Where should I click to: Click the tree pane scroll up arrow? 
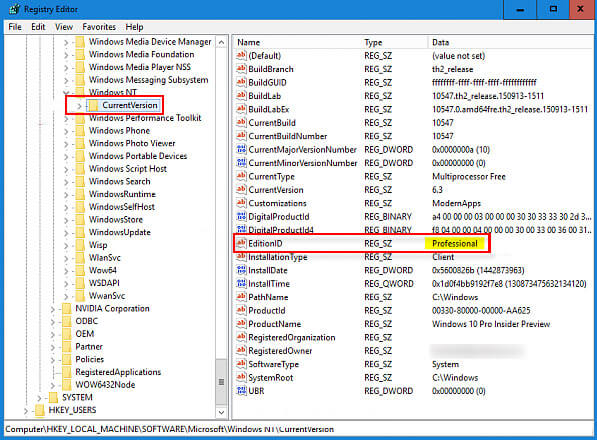pos(221,42)
